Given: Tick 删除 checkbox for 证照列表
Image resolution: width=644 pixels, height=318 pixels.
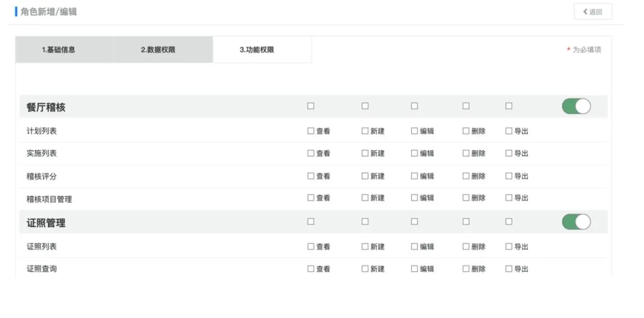Looking at the screenshot, I should coord(466,246).
